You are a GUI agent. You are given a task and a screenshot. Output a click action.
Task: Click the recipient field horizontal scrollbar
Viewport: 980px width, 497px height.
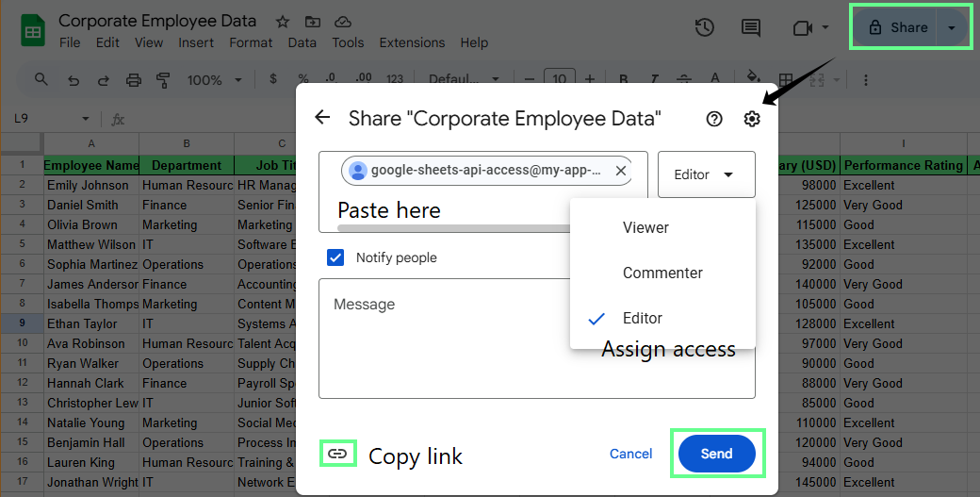[456, 228]
